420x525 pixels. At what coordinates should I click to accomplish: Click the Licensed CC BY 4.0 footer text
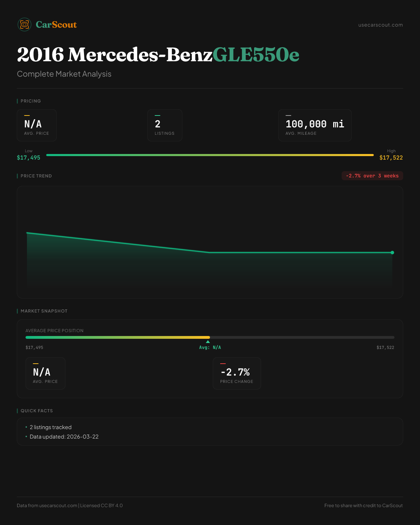(x=101, y=505)
